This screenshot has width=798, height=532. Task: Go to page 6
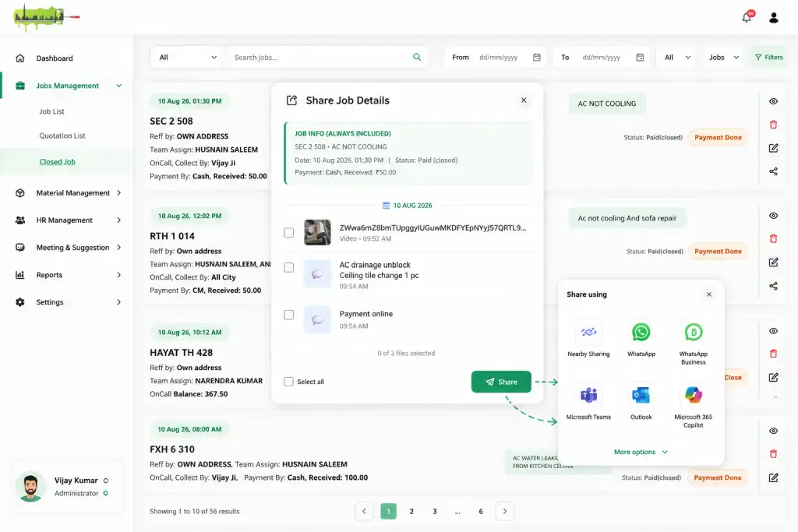(480, 511)
